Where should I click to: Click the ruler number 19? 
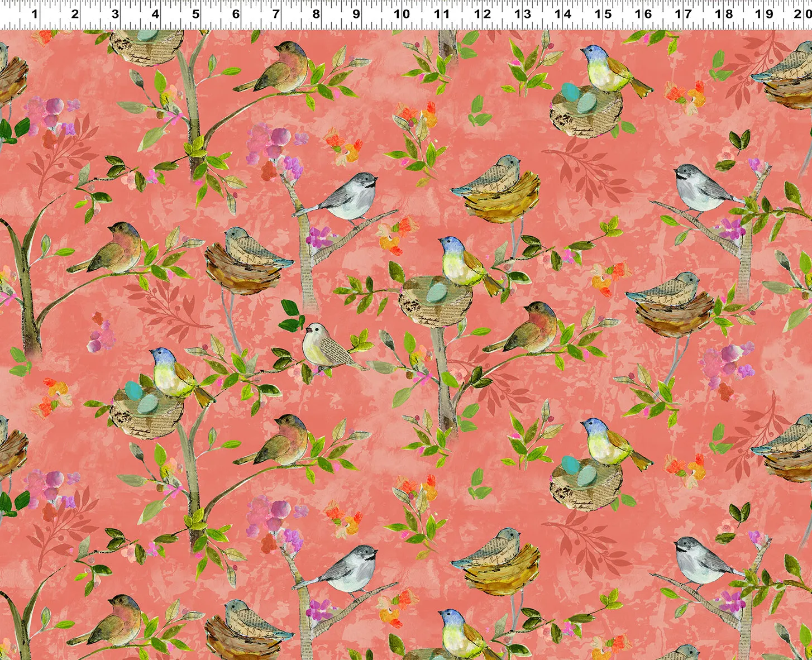[764, 14]
